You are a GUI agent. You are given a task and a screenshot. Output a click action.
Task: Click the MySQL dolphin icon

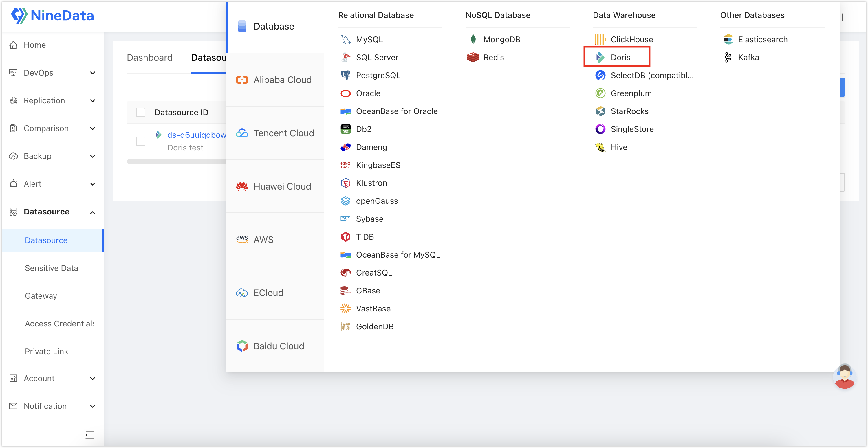pyautogui.click(x=345, y=39)
